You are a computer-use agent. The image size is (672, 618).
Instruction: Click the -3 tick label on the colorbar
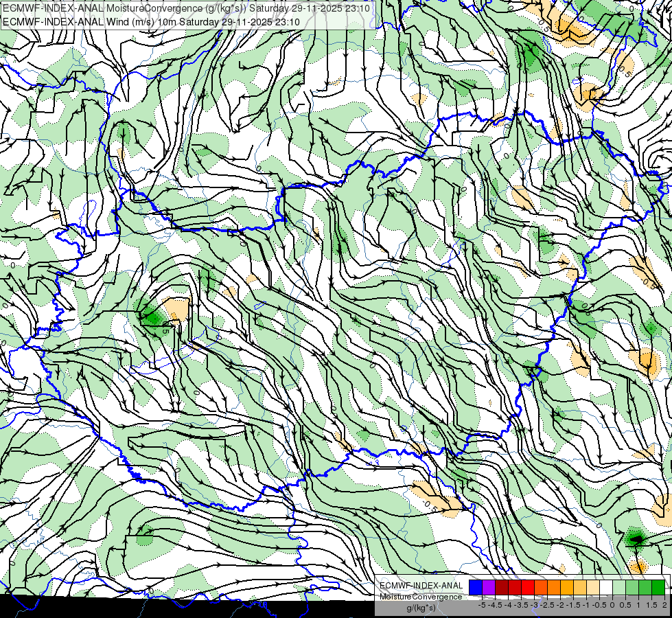click(x=534, y=605)
